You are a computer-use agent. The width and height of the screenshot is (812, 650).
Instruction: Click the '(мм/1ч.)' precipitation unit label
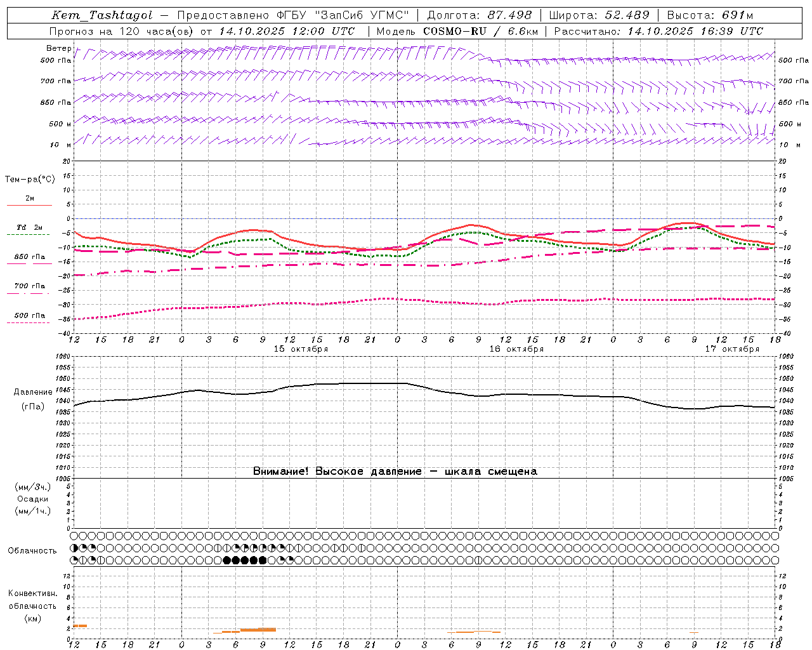tap(33, 511)
